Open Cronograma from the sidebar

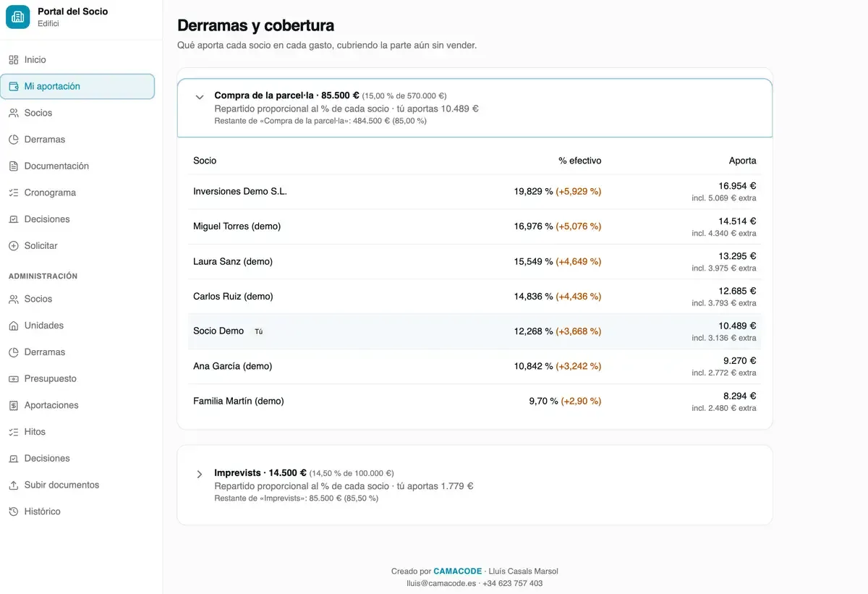click(77, 192)
